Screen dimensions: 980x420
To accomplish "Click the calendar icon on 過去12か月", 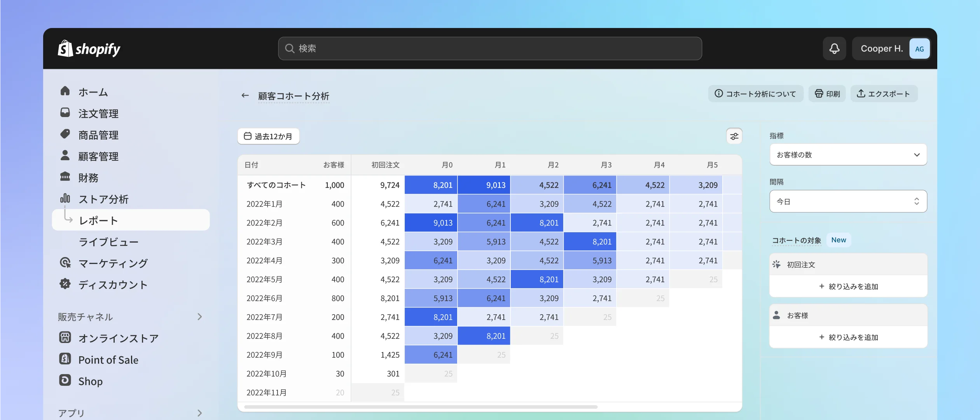I will click(247, 136).
